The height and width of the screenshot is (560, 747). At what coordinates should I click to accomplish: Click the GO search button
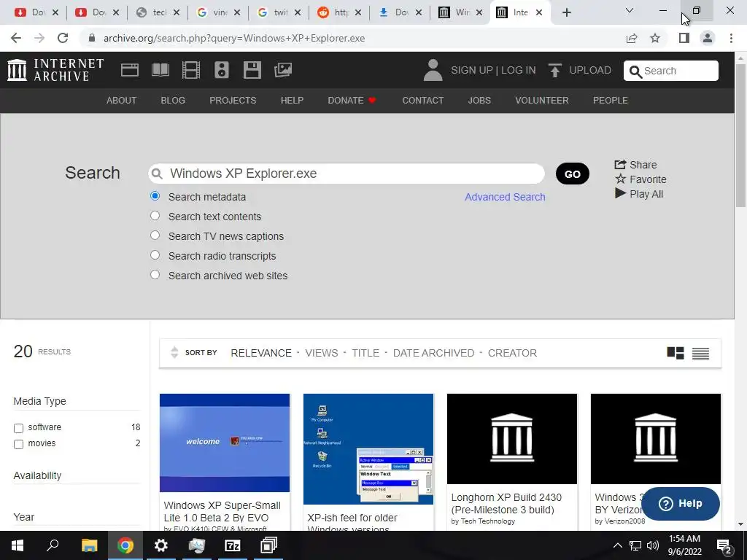click(572, 174)
